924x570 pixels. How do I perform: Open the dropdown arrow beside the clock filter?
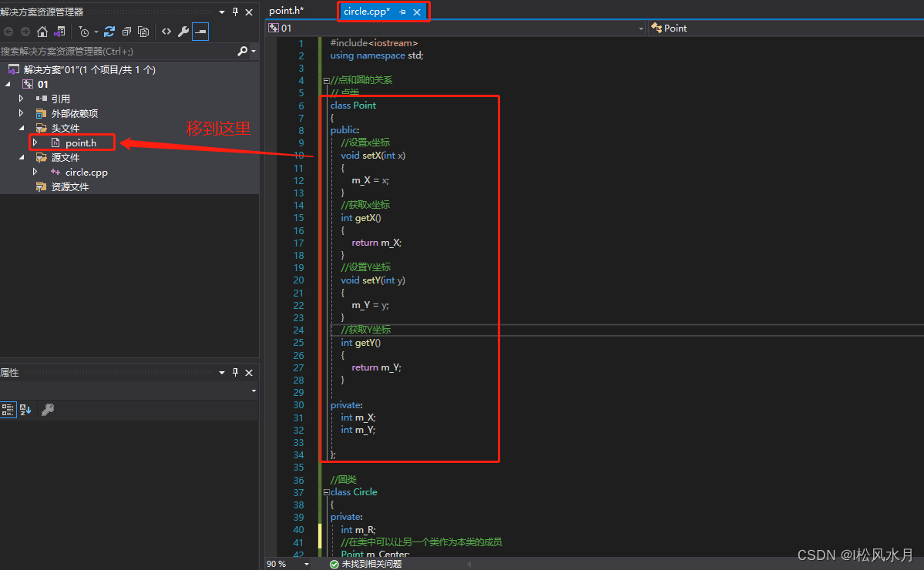pos(96,32)
